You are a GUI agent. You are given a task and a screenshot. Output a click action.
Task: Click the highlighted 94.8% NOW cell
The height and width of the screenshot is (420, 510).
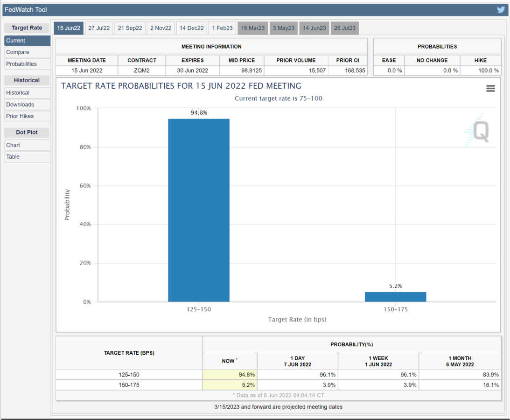(x=230, y=375)
